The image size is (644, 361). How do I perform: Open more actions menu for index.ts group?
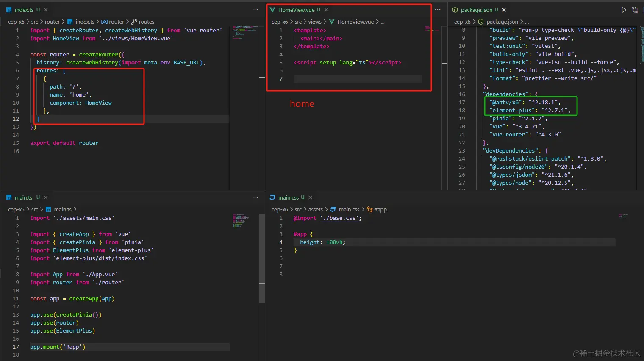coord(255,10)
